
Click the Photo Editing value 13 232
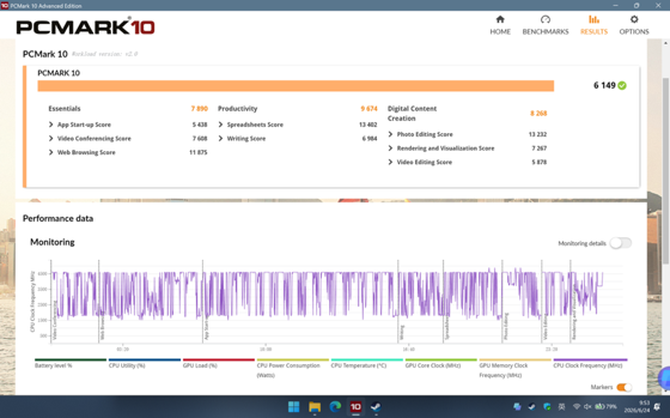coord(538,134)
